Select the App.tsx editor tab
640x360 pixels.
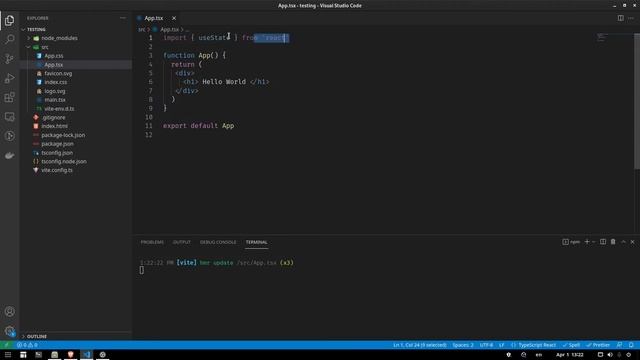click(x=153, y=18)
